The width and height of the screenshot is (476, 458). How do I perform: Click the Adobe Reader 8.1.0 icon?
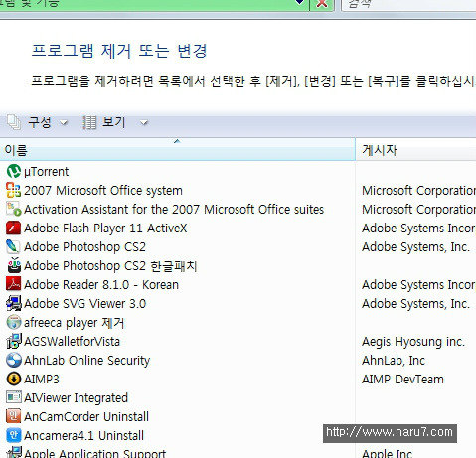click(14, 284)
